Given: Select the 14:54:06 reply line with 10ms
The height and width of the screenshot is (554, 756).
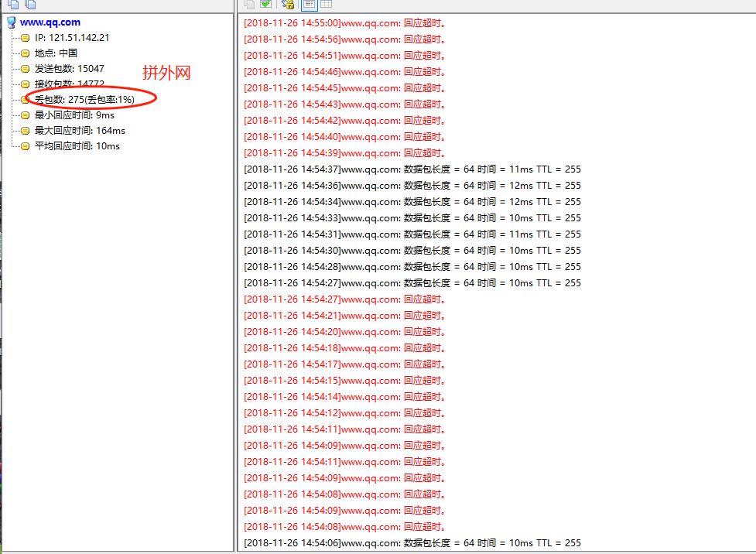Looking at the screenshot, I should tap(412, 543).
